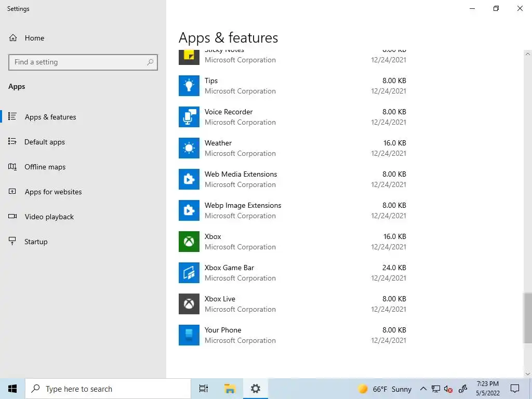Open Task View from the taskbar

point(204,389)
